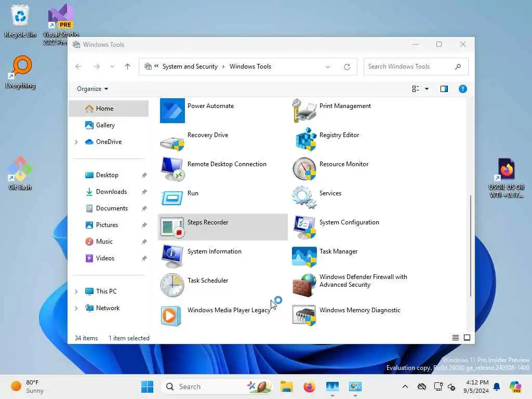
Task: Select Windows Defender Firewall brick icon
Action: pyautogui.click(x=304, y=285)
